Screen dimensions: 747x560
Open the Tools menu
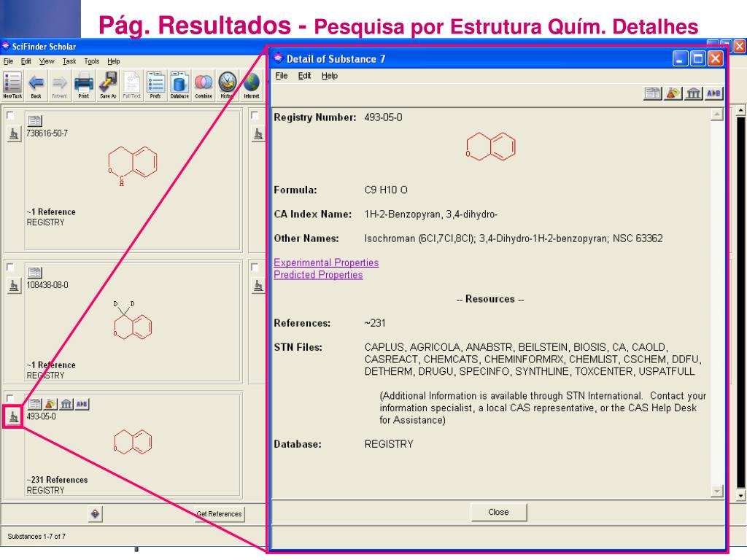91,61
